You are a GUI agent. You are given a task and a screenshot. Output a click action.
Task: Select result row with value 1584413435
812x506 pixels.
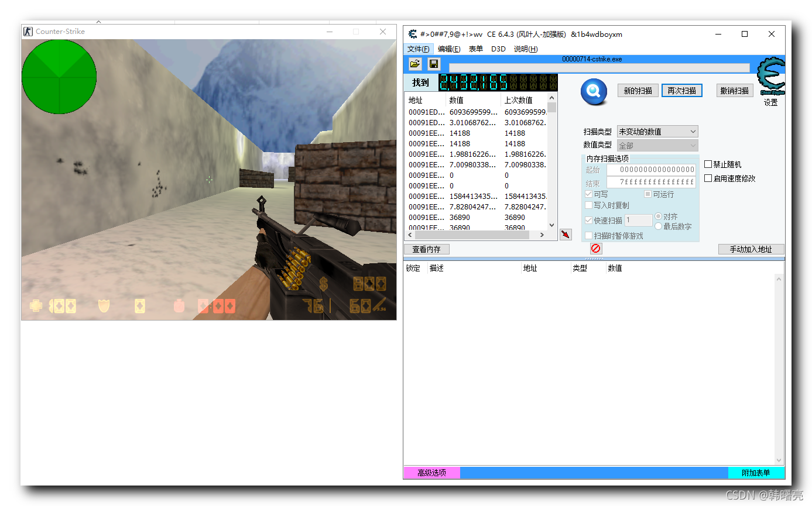476,196
